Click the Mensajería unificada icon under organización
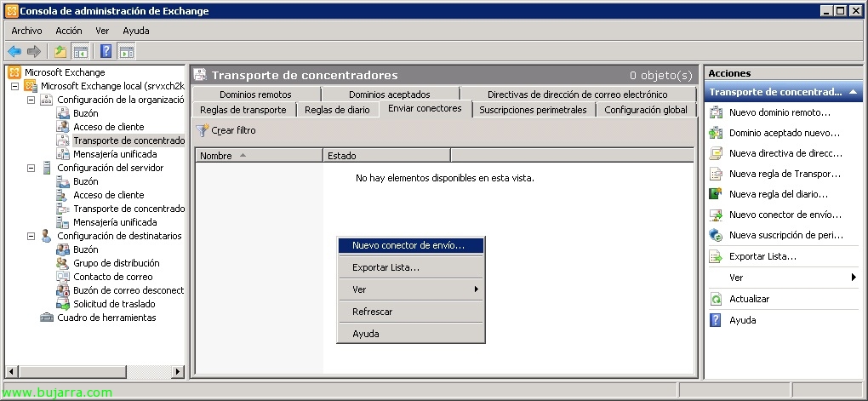Viewport: 868px width, 401px height. click(63, 155)
